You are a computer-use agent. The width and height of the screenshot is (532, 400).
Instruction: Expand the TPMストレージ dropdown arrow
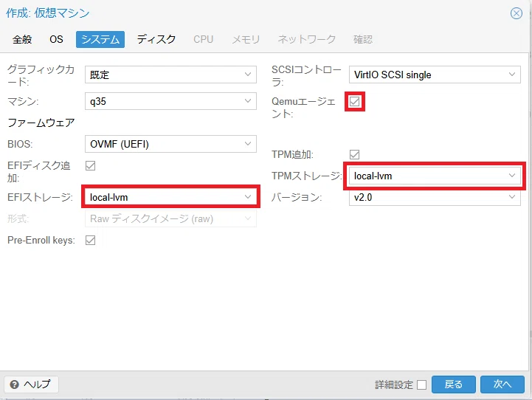click(512, 176)
